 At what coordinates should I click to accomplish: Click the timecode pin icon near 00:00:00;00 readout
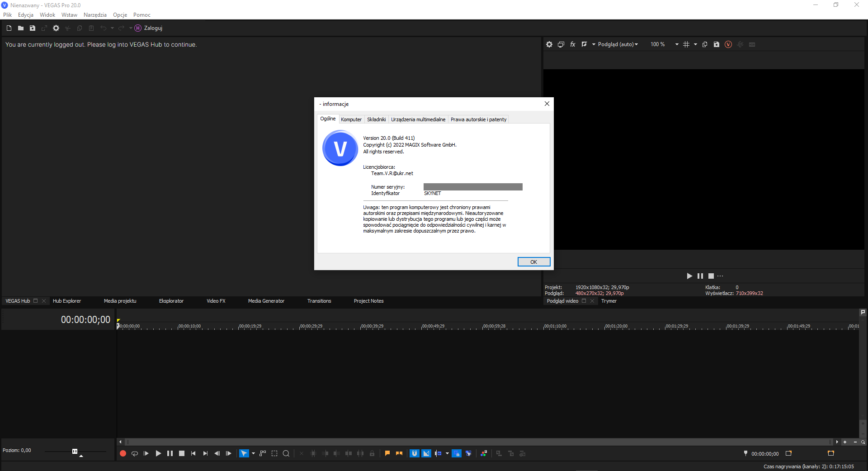pos(745,453)
